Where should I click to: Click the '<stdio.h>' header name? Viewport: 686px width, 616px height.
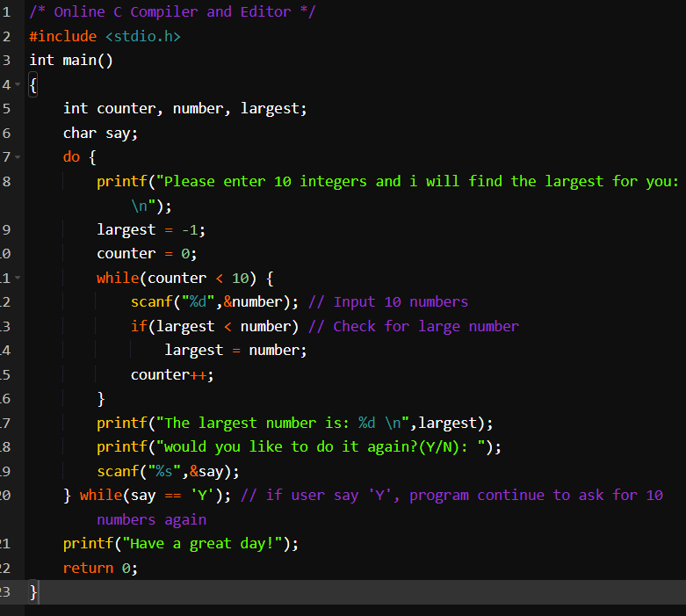coord(143,36)
